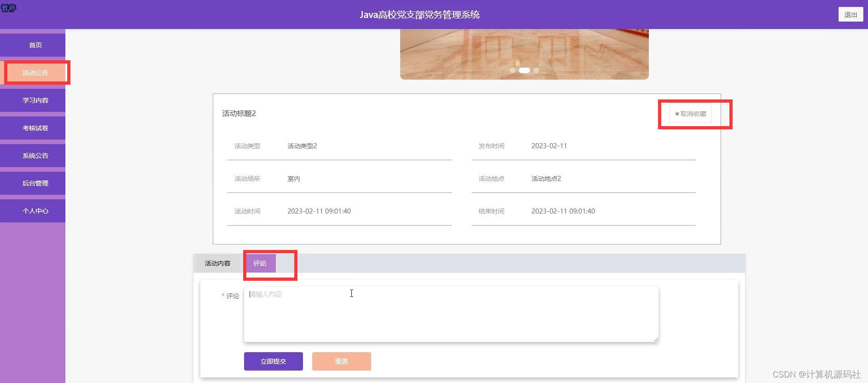Click the 活动地点 field label
868x383 pixels.
pyautogui.click(x=491, y=179)
